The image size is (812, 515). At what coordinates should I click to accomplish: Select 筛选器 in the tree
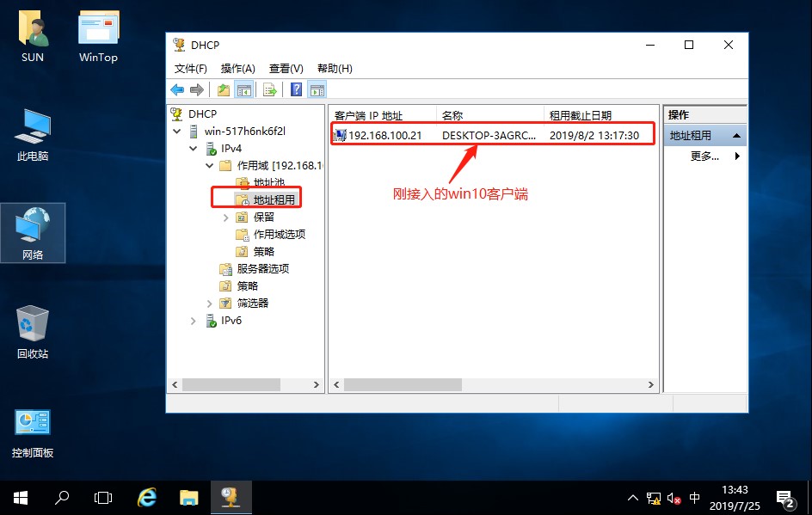(x=253, y=303)
